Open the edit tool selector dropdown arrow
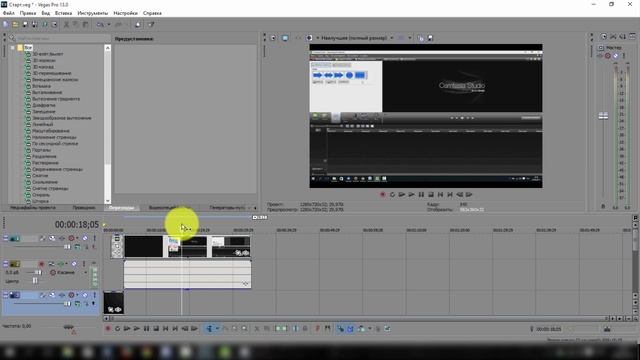 point(217,329)
